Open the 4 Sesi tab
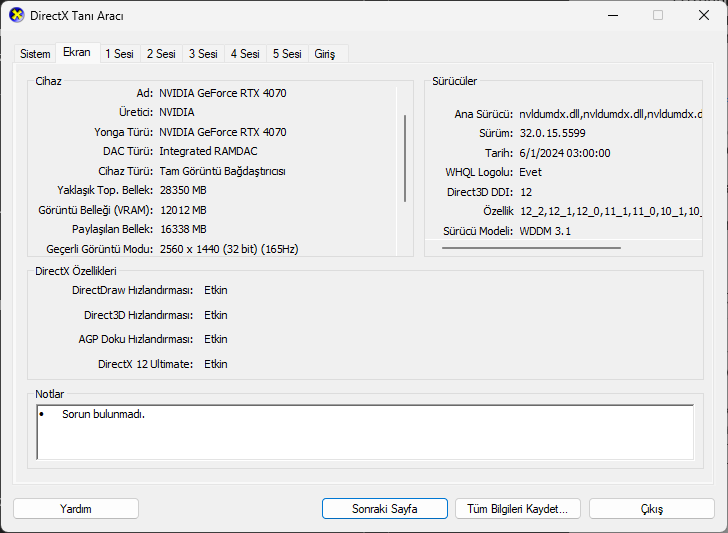This screenshot has width=728, height=533. tap(245, 54)
